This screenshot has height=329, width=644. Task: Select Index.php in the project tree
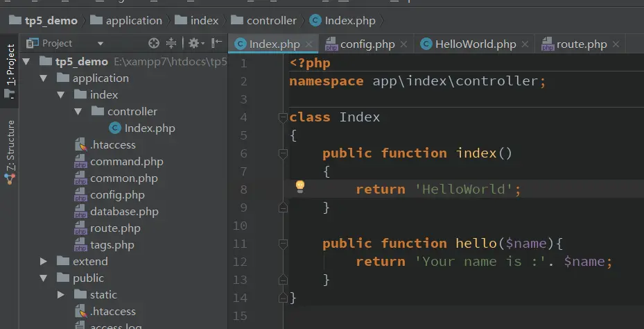coord(142,128)
